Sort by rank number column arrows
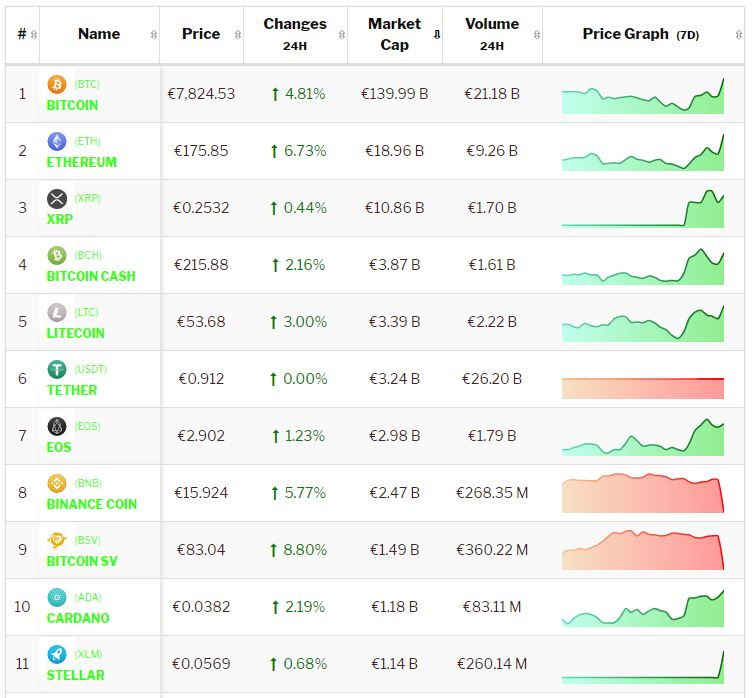 (x=34, y=35)
